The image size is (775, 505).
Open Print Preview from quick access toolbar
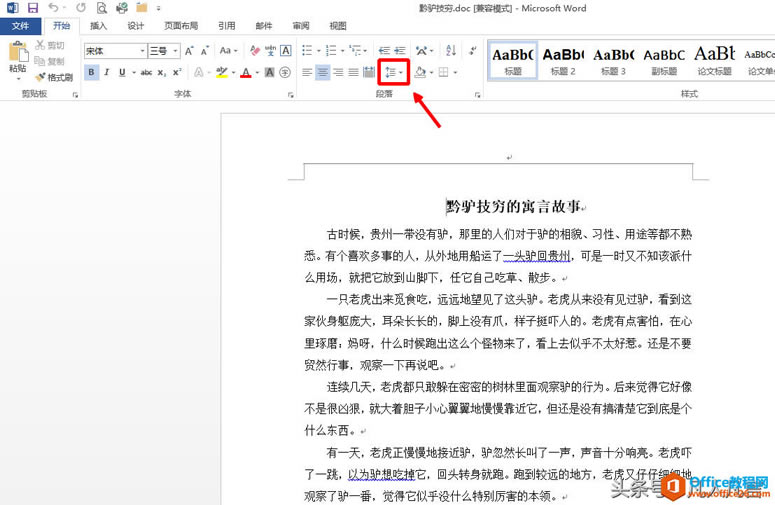(101, 7)
